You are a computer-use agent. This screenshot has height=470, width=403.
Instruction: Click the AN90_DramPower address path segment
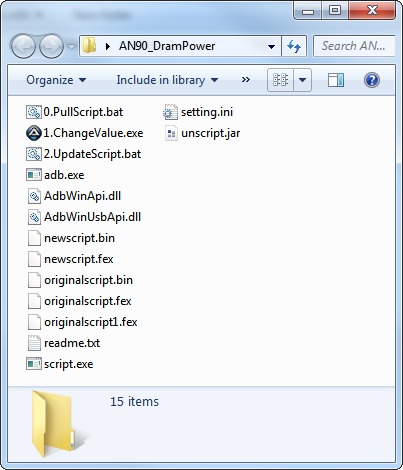(x=167, y=46)
